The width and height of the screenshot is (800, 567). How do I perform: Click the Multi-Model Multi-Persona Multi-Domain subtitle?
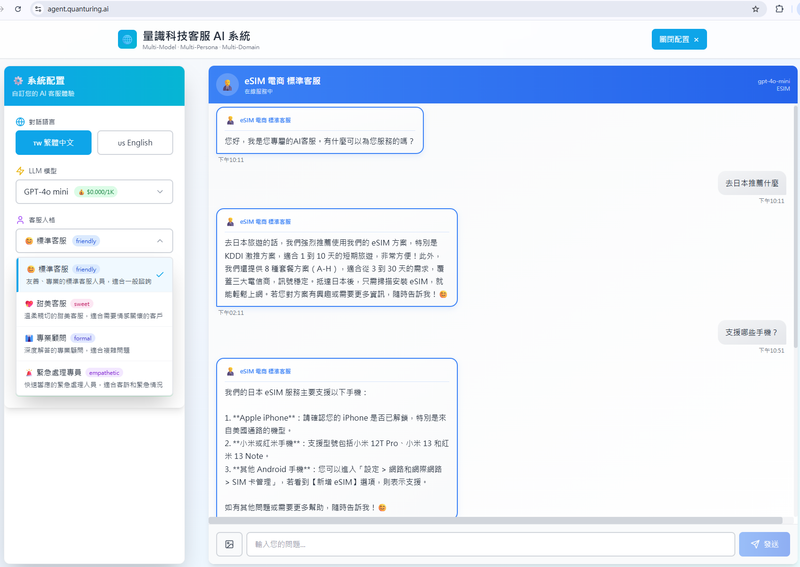pos(201,47)
